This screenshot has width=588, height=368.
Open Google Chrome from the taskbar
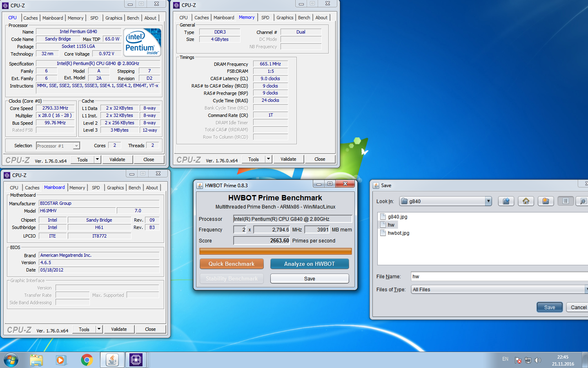coord(87,360)
